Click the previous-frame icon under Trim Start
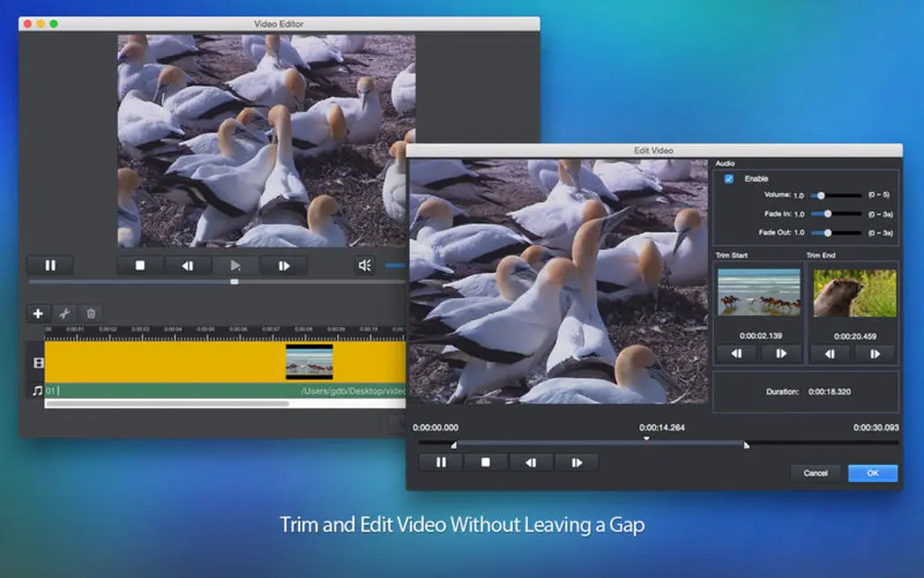Screen dimensions: 924x578 pyautogui.click(x=736, y=353)
